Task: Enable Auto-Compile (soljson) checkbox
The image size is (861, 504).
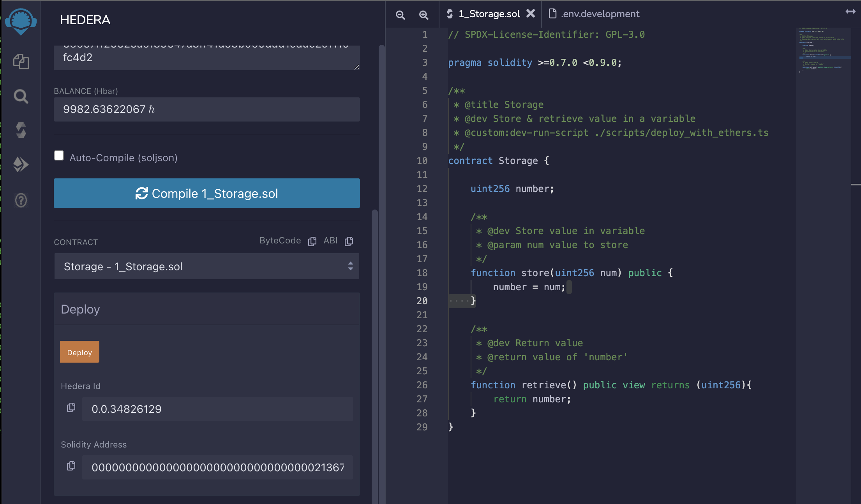Action: (59, 156)
